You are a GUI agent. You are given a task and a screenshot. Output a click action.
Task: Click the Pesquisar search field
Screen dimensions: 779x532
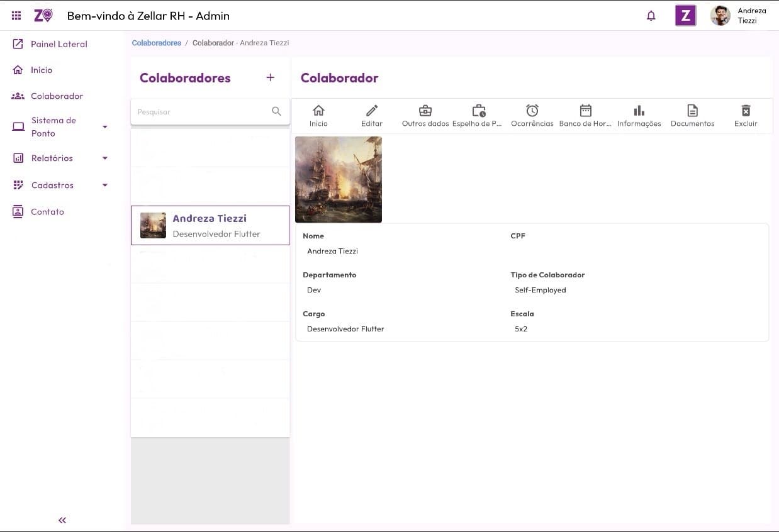click(x=201, y=112)
